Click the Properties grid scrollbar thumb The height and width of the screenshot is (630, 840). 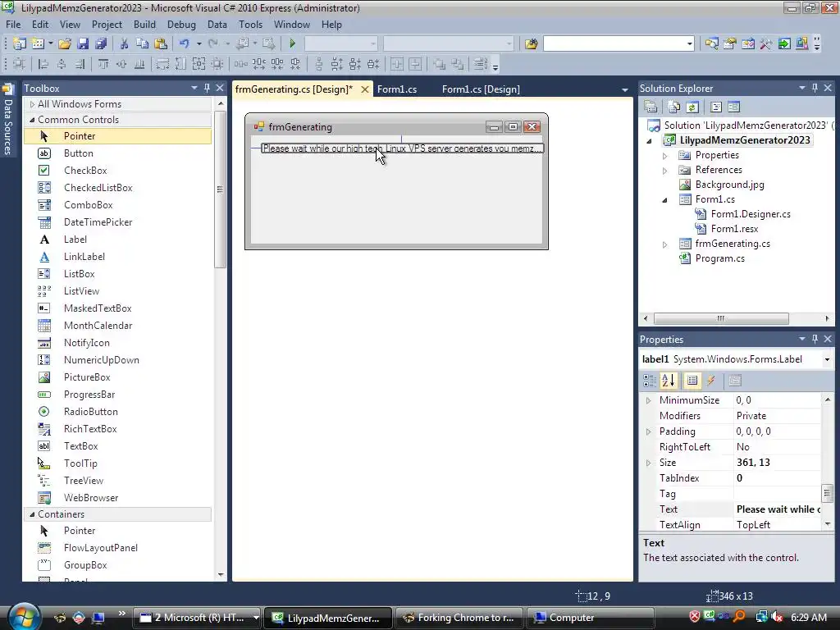tap(827, 492)
